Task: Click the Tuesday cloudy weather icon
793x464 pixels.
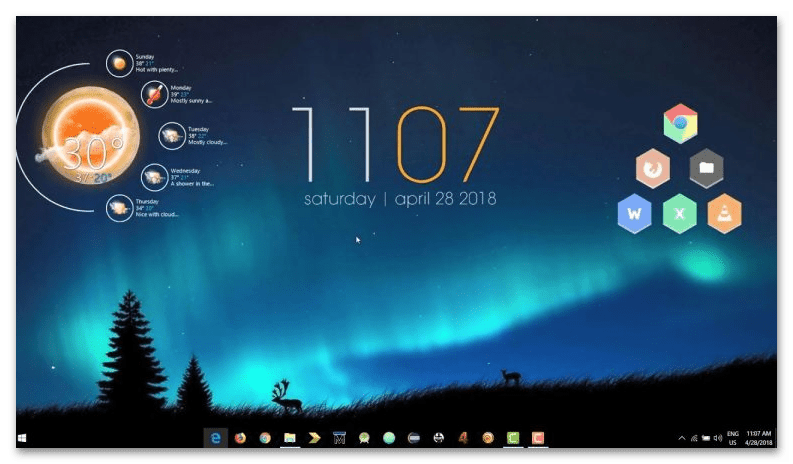Action: [x=172, y=136]
